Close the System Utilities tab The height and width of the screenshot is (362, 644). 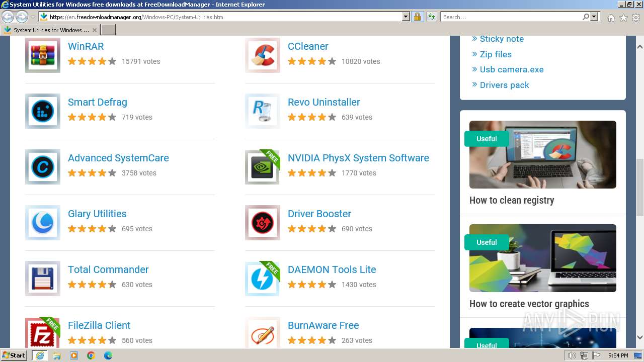pyautogui.click(x=95, y=30)
